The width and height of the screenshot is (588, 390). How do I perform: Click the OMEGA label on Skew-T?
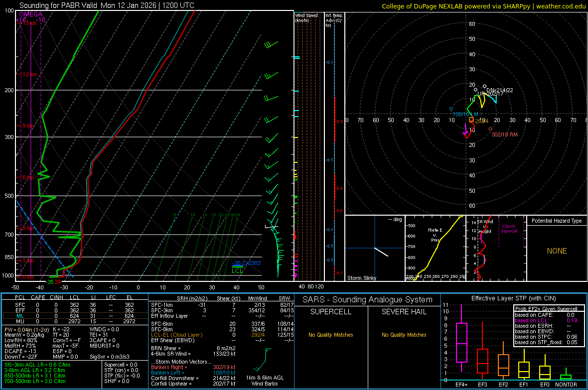point(31,14)
